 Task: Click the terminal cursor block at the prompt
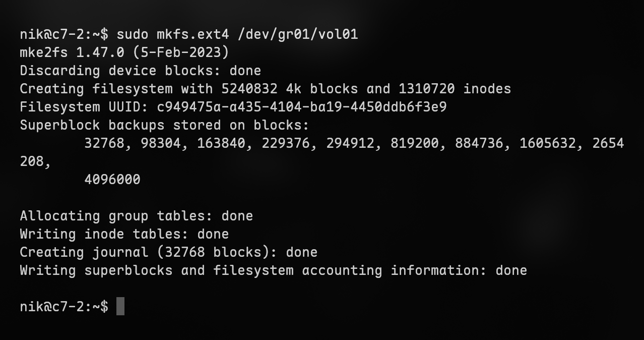point(120,306)
